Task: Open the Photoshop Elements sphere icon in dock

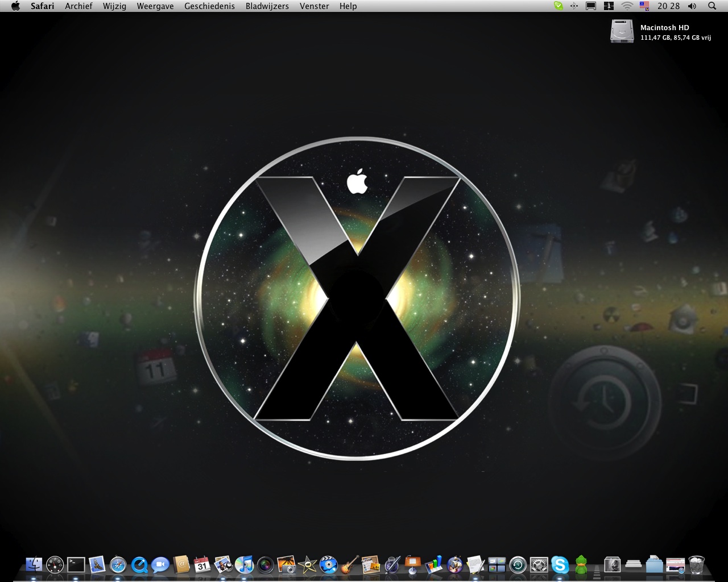Action: 455,564
